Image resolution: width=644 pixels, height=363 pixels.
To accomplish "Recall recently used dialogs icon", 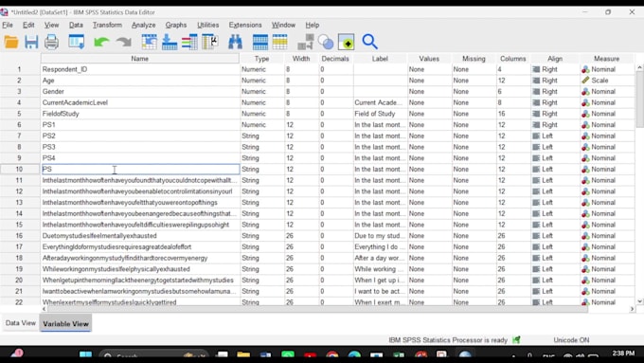I will (x=77, y=42).
